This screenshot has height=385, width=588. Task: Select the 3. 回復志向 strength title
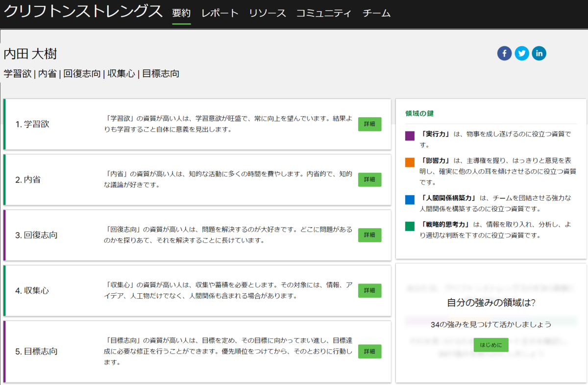tap(36, 235)
